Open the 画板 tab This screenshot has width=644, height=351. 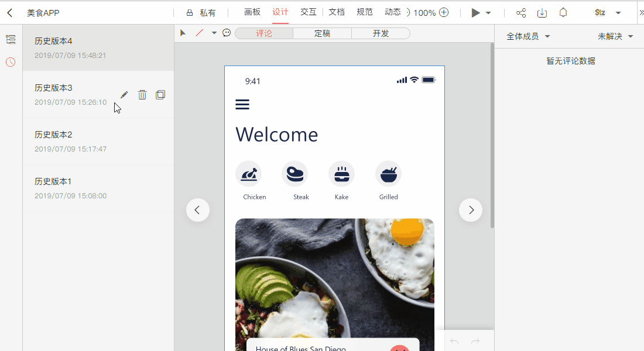[x=252, y=12]
